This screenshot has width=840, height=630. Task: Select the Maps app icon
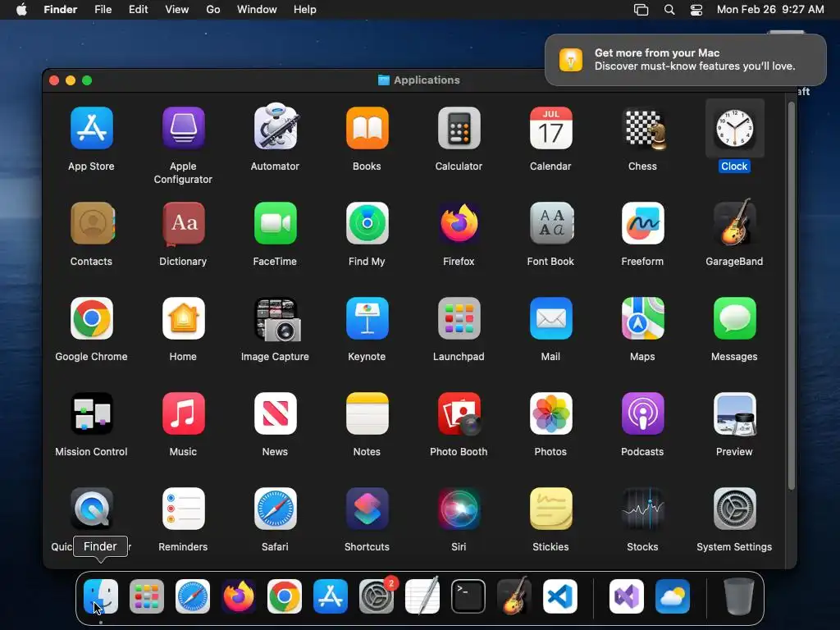coord(643,318)
